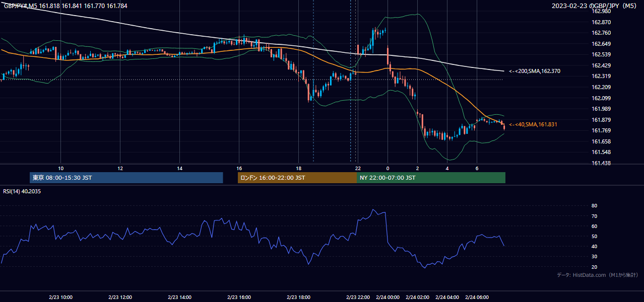Image resolution: width=644 pixels, height=302 pixels.
Task: Click the 162.980 price axis label
Action: point(601,11)
